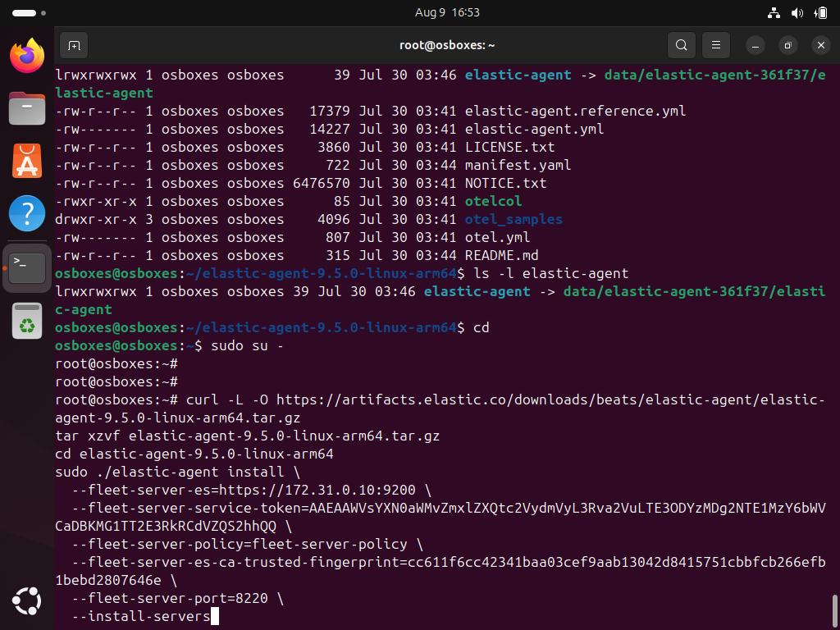
Task: Click the 'sudo su -' command
Action: pyautogui.click(x=247, y=346)
